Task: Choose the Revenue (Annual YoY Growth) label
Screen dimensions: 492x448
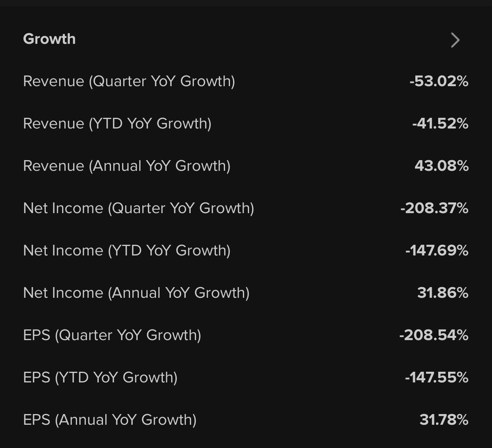Action: [x=127, y=166]
